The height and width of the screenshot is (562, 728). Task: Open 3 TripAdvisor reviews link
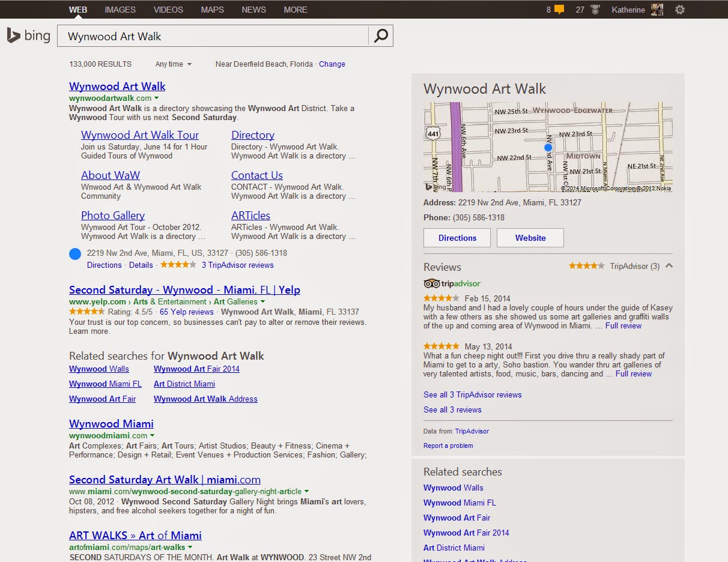point(237,265)
